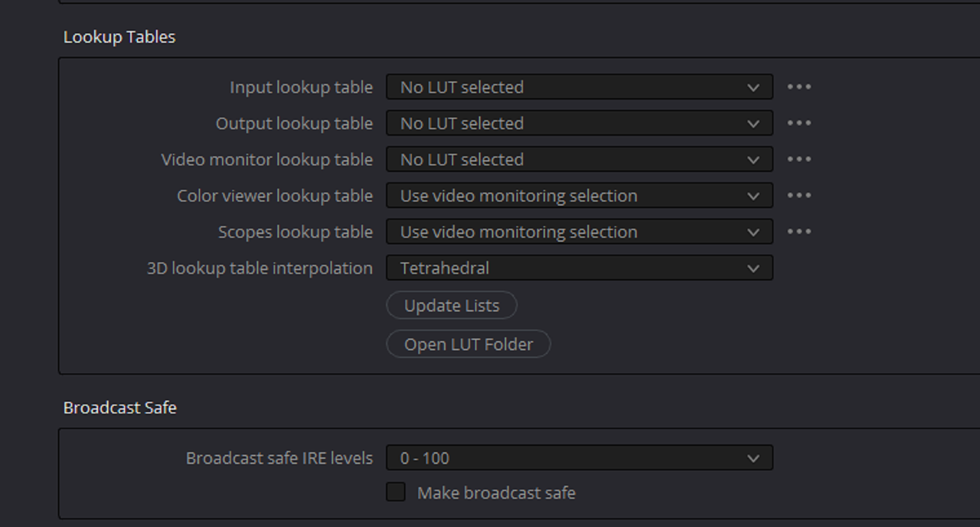980x527 pixels.
Task: Open the Video monitor lookup table dropdown
Action: click(x=579, y=159)
